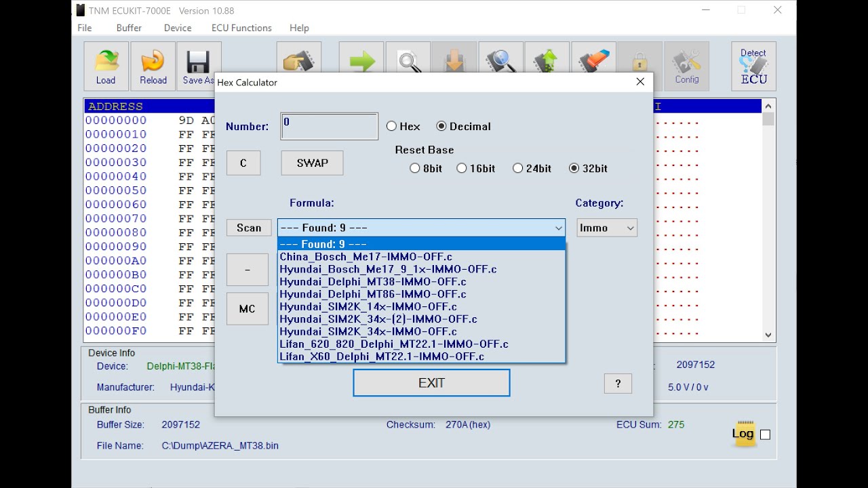
Task: Choose the 32bit reset base option
Action: point(574,168)
